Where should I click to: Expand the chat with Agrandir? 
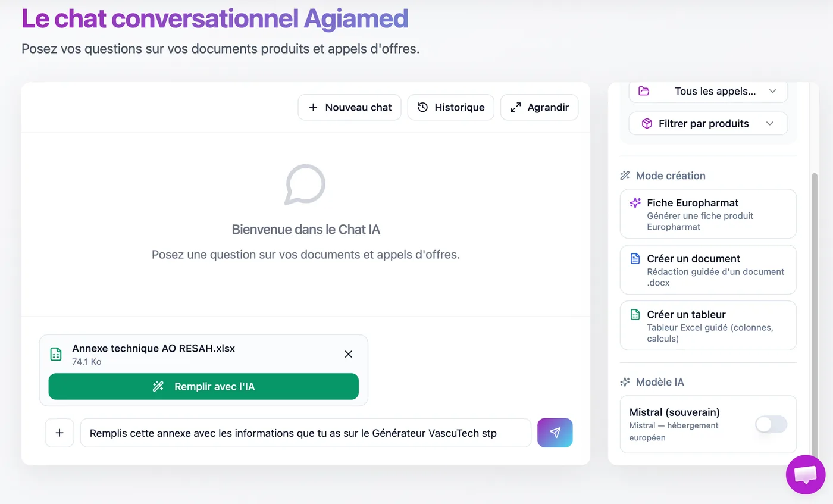[x=539, y=108]
